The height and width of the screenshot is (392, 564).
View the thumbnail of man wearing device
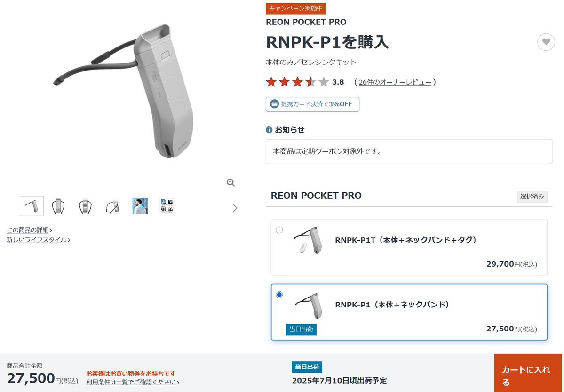point(140,206)
